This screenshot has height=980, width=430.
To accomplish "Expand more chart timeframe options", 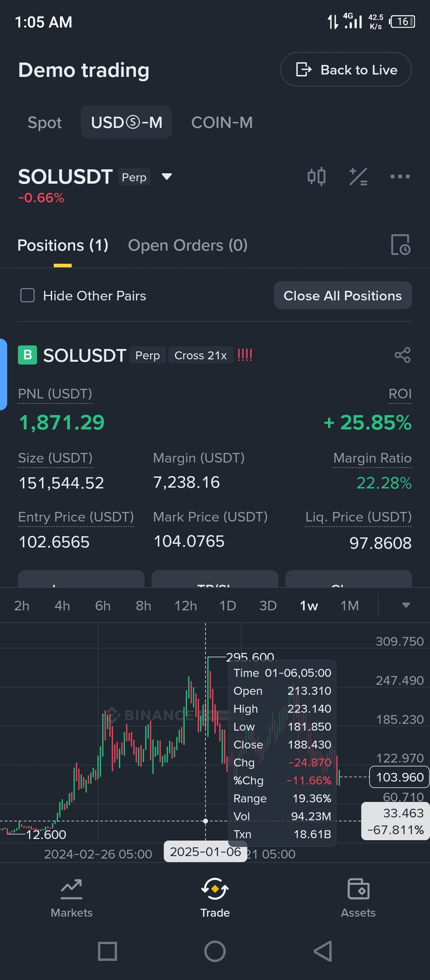I will click(x=406, y=605).
